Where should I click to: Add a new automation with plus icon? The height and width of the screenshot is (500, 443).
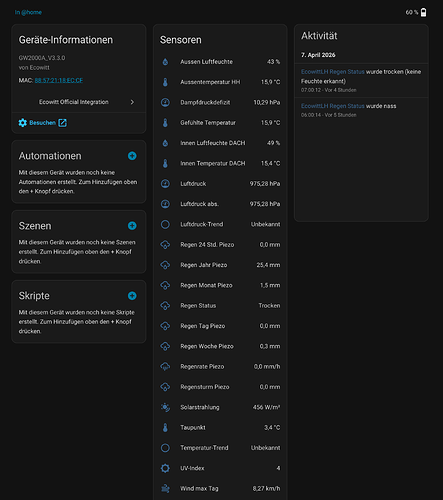(x=132, y=156)
